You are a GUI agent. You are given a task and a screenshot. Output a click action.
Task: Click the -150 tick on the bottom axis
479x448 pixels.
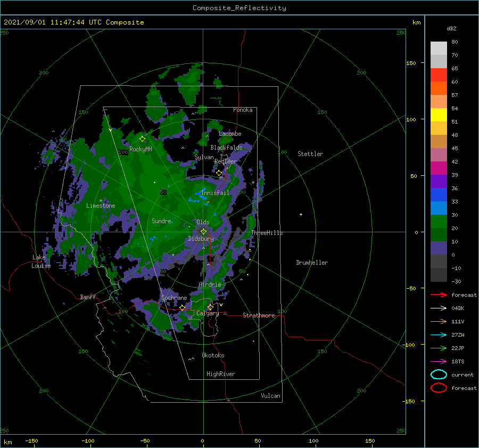[x=31, y=441]
